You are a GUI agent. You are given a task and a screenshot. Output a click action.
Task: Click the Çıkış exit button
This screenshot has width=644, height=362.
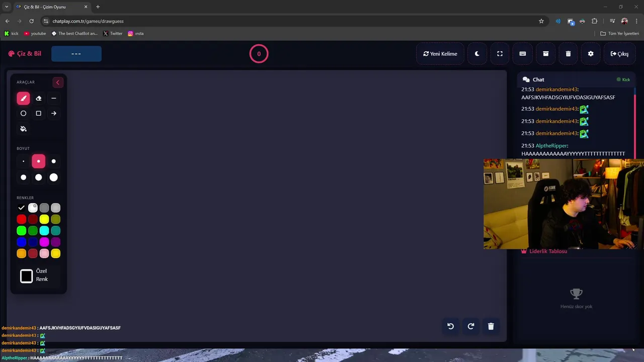tap(619, 54)
